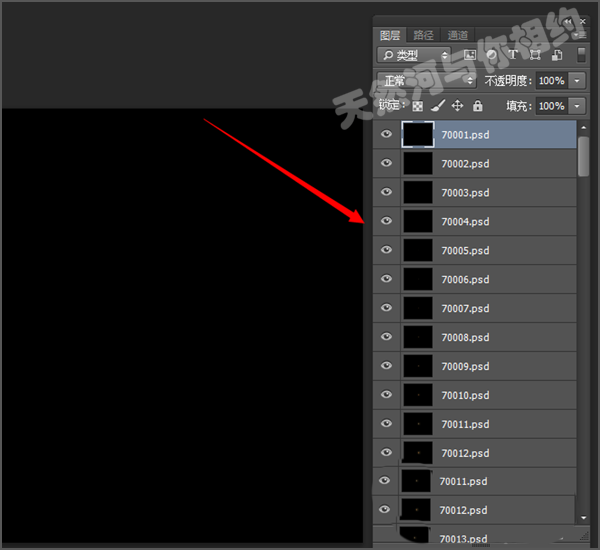Viewport: 600px width, 550px height.
Task: Select layer name 70007.psd
Action: pyautogui.click(x=465, y=308)
